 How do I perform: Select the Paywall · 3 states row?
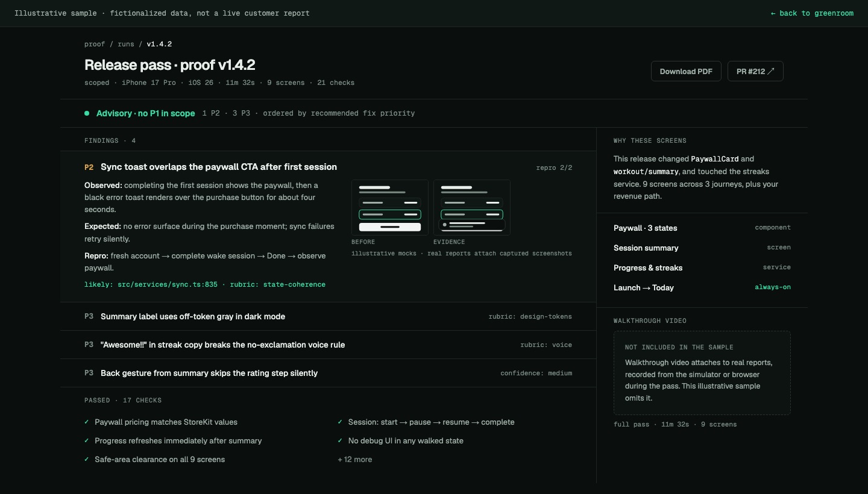coord(702,228)
